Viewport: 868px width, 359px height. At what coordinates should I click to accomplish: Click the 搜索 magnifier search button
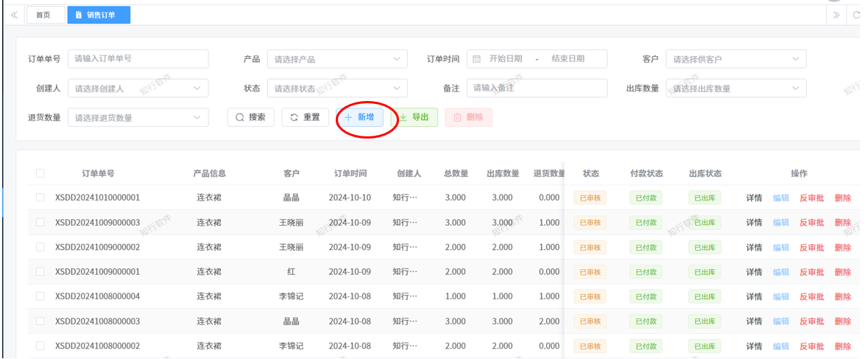250,117
